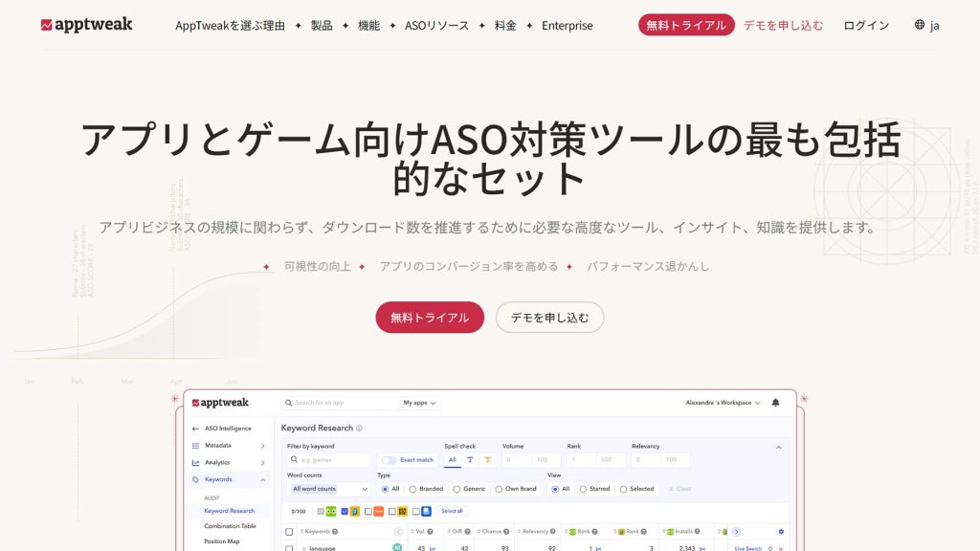Image resolution: width=980 pixels, height=551 pixels.
Task: Select the Generic type radio button
Action: pos(457,489)
